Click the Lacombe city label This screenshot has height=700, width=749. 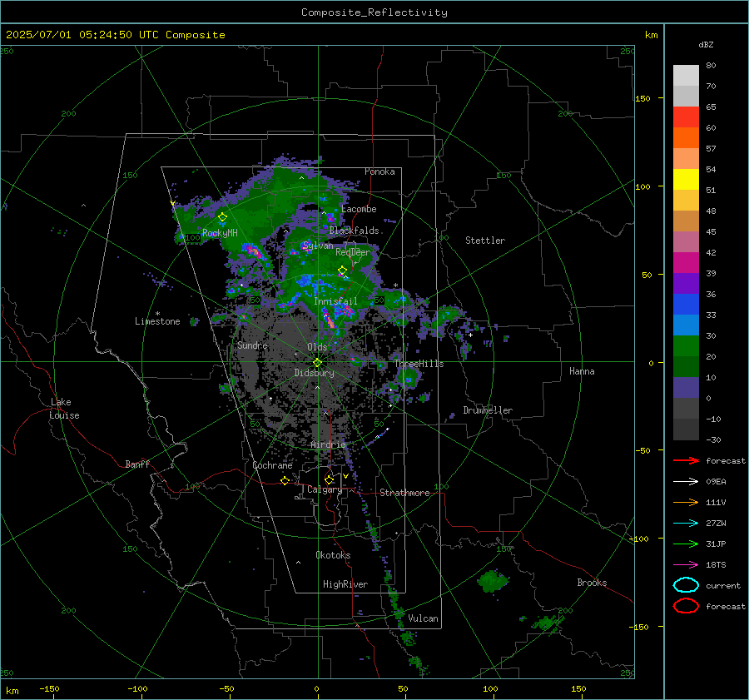pyautogui.click(x=359, y=209)
